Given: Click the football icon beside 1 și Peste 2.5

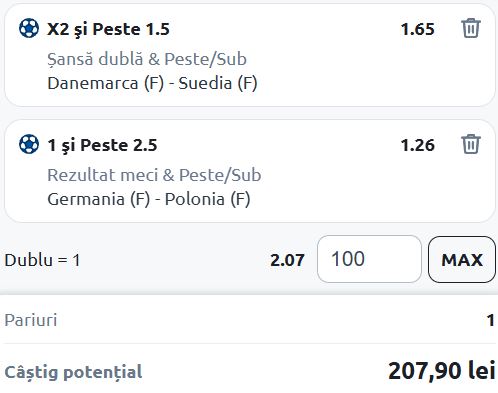Looking at the screenshot, I should (29, 144).
